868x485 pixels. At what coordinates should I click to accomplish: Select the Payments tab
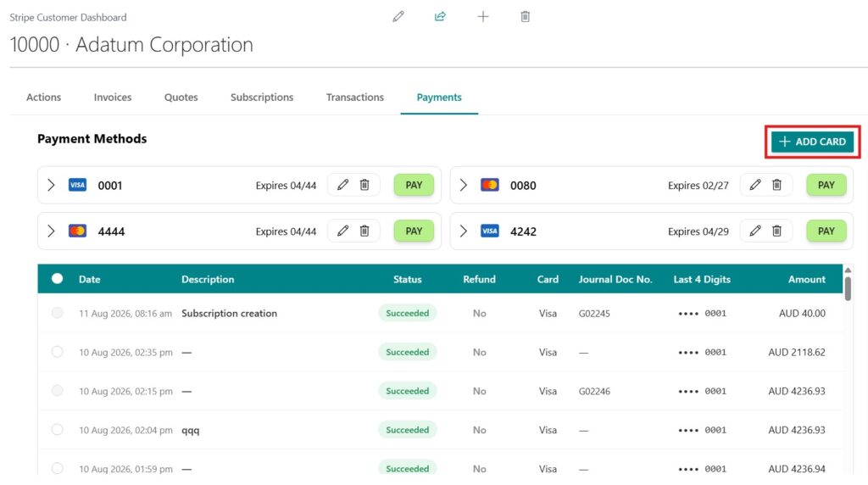click(439, 98)
